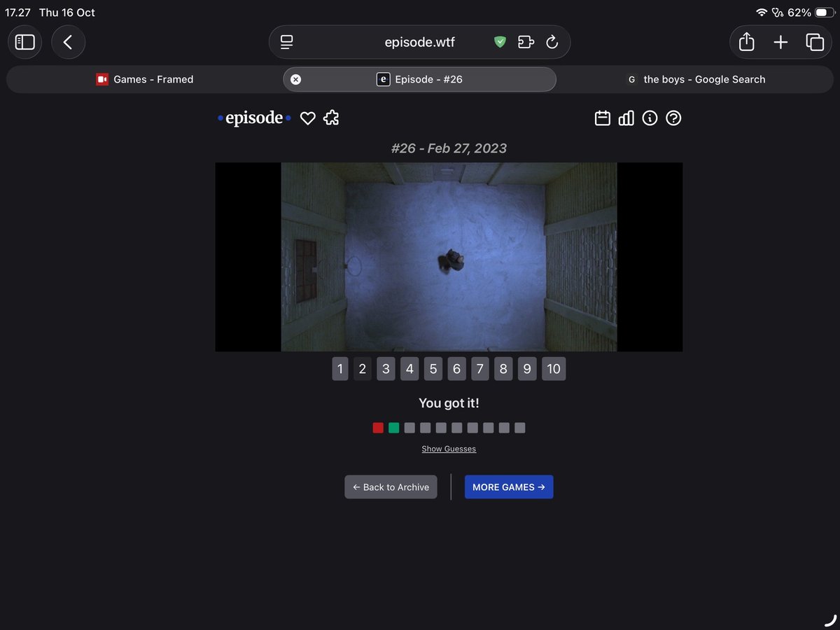
Task: Open the help question mark icon
Action: pos(673,118)
